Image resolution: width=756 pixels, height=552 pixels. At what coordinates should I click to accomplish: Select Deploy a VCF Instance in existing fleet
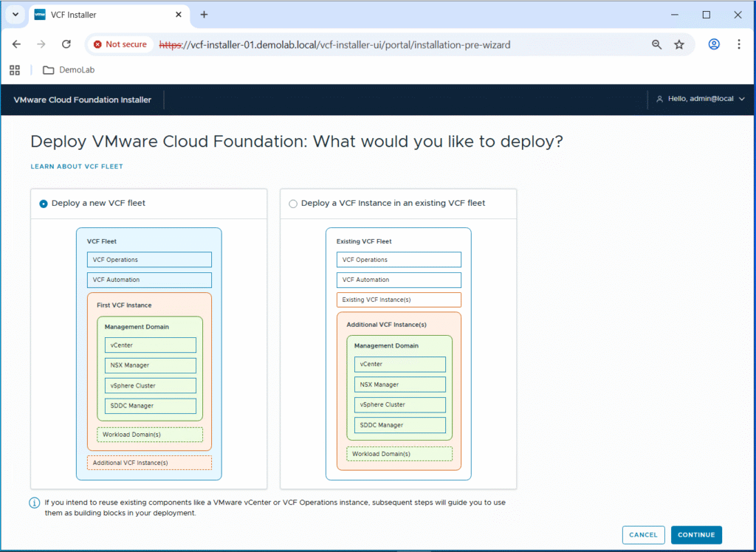(292, 204)
